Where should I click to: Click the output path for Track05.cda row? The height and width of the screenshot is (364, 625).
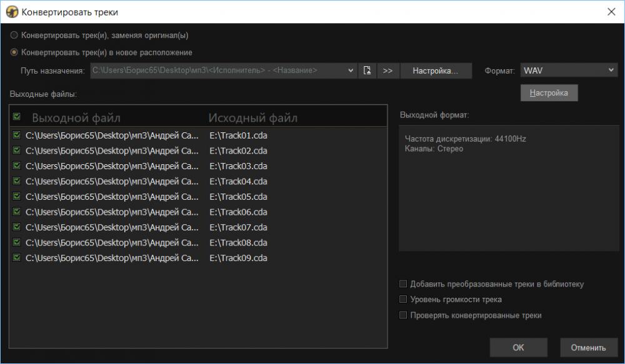[x=112, y=197]
